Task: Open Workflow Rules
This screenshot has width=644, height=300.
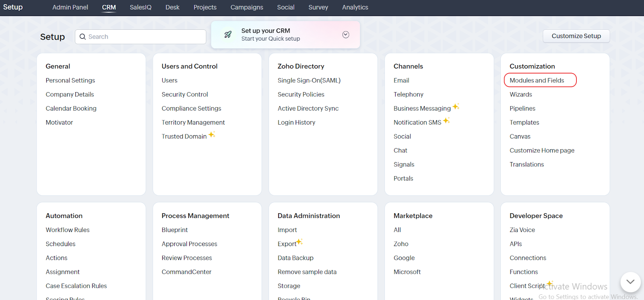Action: [68, 230]
